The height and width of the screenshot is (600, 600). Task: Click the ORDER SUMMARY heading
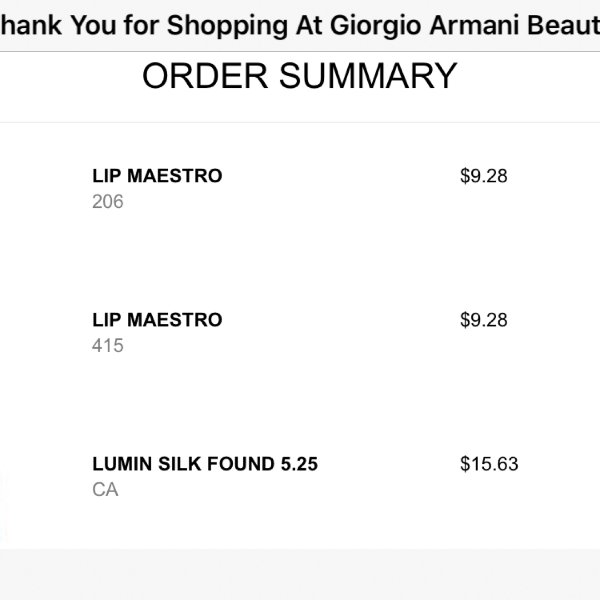300,76
